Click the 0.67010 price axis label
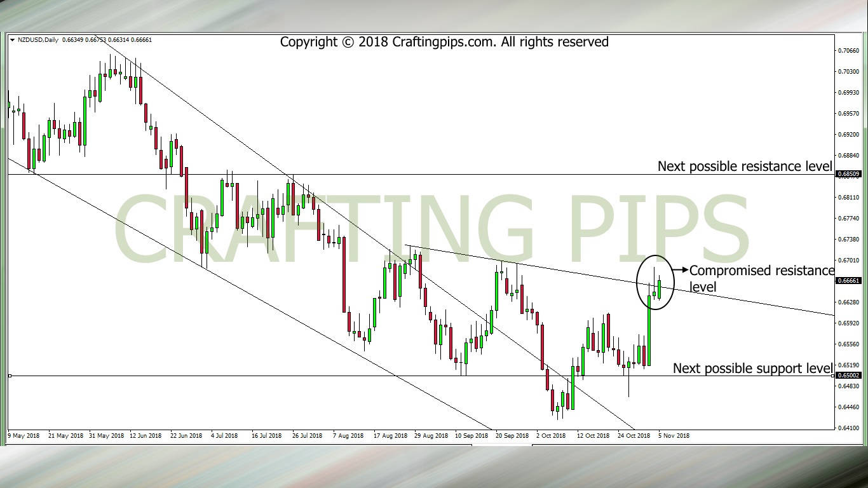This screenshot has height=488, width=868. click(x=850, y=260)
